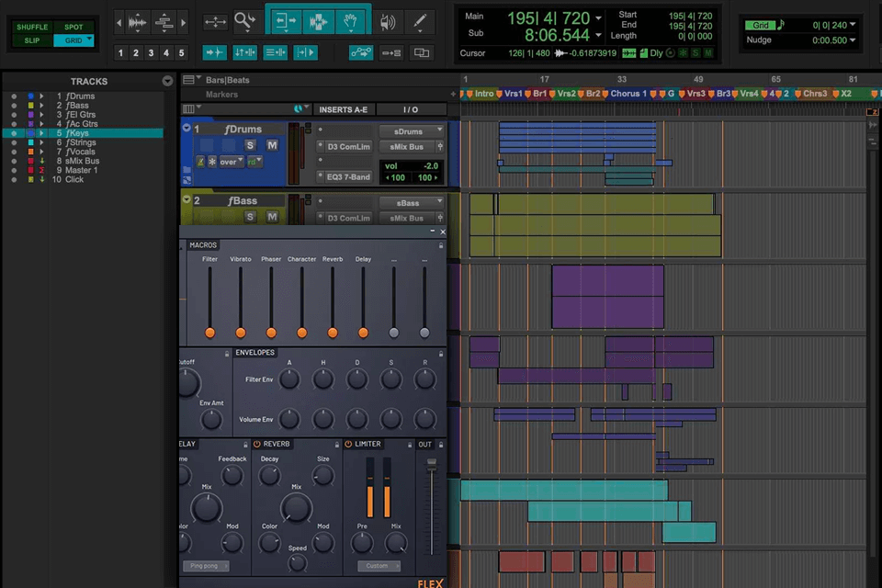This screenshot has height=588, width=882.
Task: Select the Scrubber speaker tool
Action: pyautogui.click(x=388, y=20)
